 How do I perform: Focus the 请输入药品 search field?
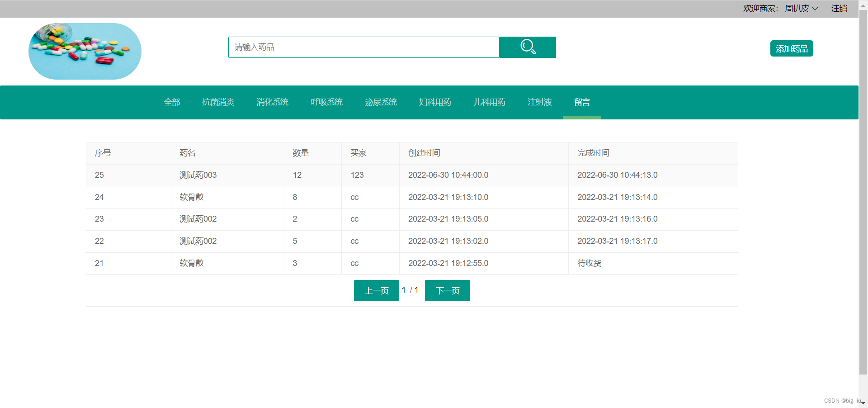363,47
